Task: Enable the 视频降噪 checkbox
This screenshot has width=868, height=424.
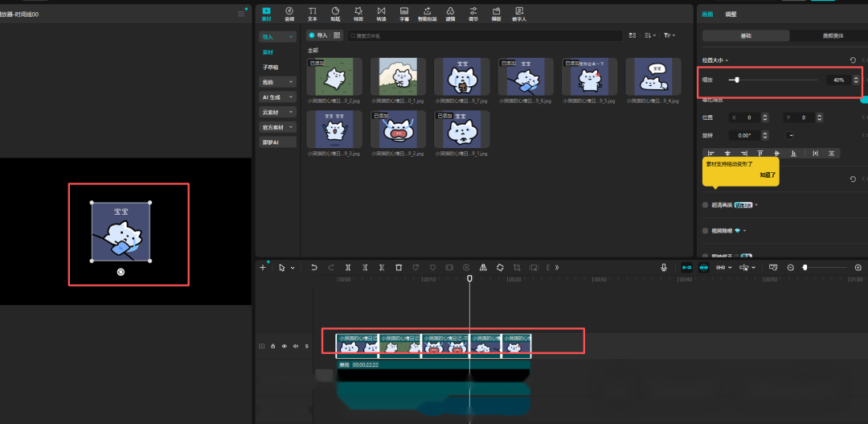Action: [706, 231]
